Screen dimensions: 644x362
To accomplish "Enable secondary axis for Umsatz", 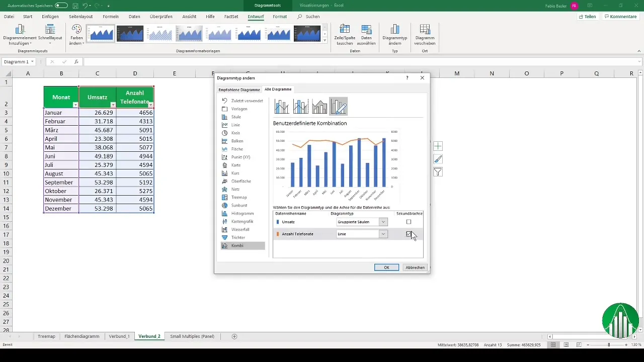I will (x=409, y=222).
